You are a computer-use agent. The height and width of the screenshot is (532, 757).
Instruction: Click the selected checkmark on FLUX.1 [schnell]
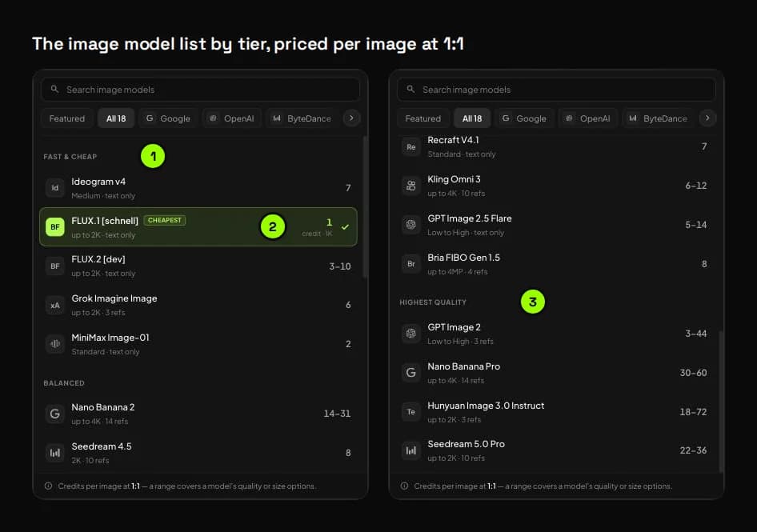click(345, 226)
